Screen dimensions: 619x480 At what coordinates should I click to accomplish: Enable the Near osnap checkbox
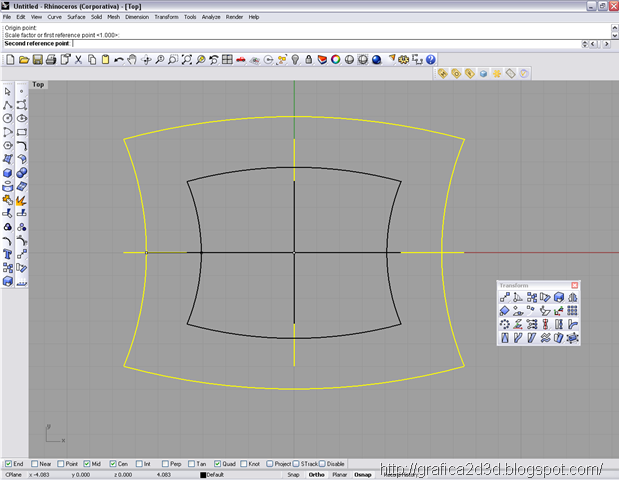(x=34, y=463)
